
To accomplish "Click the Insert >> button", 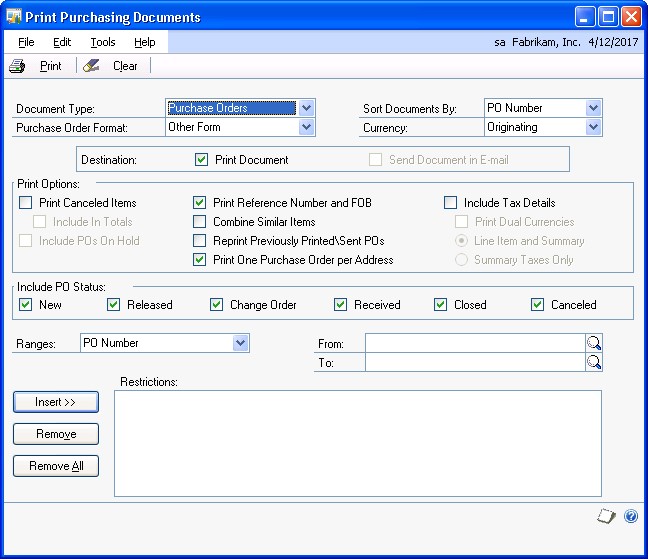I will tap(56, 402).
